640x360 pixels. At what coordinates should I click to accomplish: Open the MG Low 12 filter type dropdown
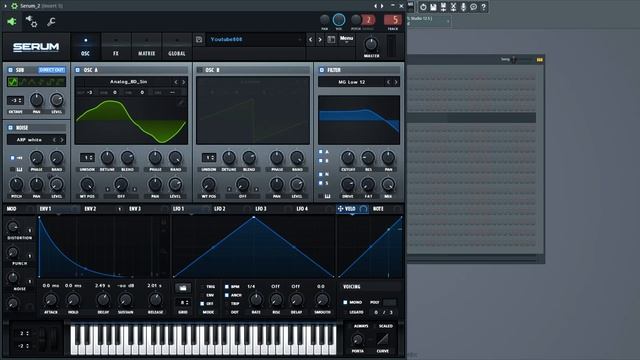pos(351,82)
